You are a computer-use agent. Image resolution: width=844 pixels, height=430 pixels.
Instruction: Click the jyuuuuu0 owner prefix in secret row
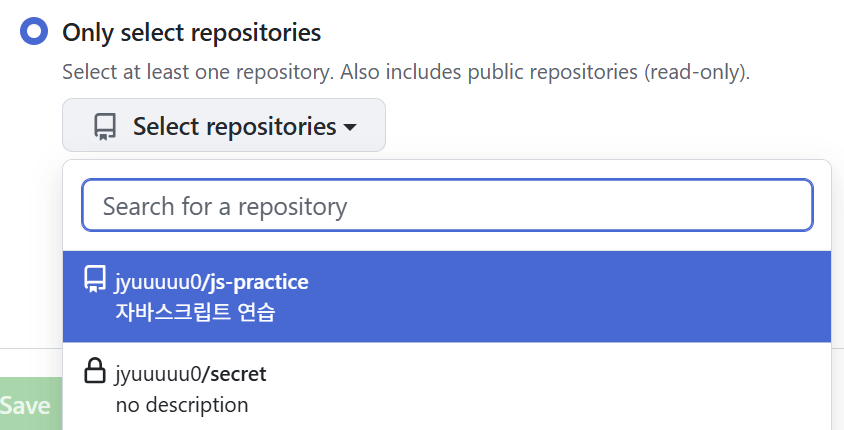tap(159, 374)
